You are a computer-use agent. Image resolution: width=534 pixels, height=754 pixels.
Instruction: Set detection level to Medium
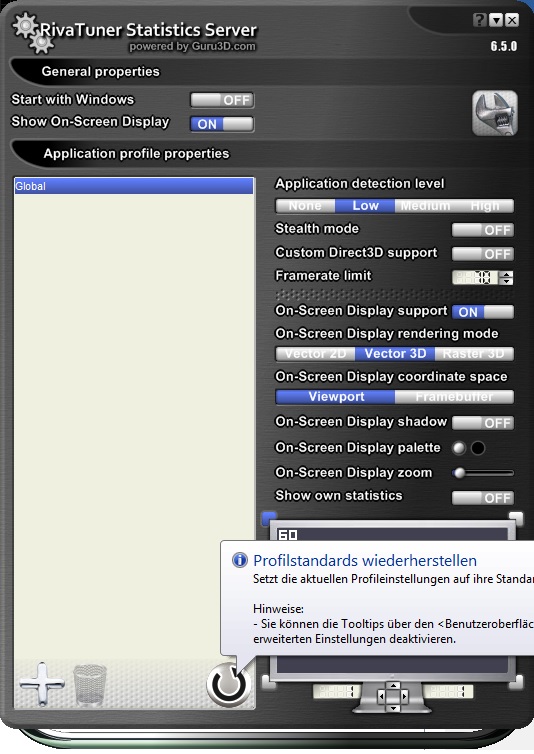click(x=425, y=206)
